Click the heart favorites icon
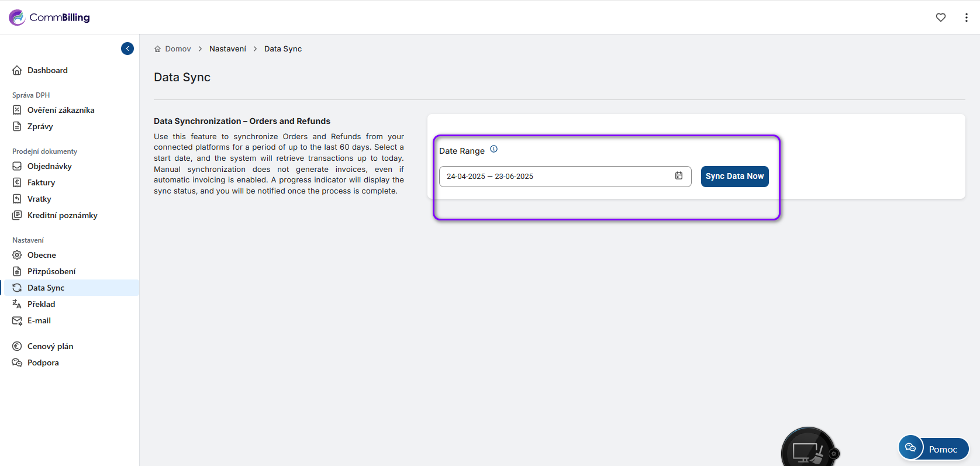The image size is (980, 466). point(940,18)
